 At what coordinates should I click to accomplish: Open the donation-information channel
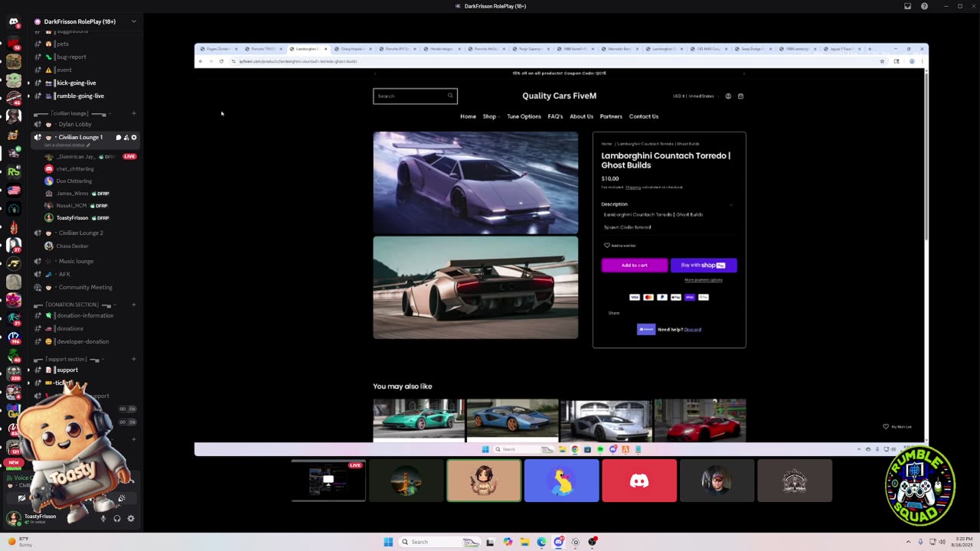85,315
